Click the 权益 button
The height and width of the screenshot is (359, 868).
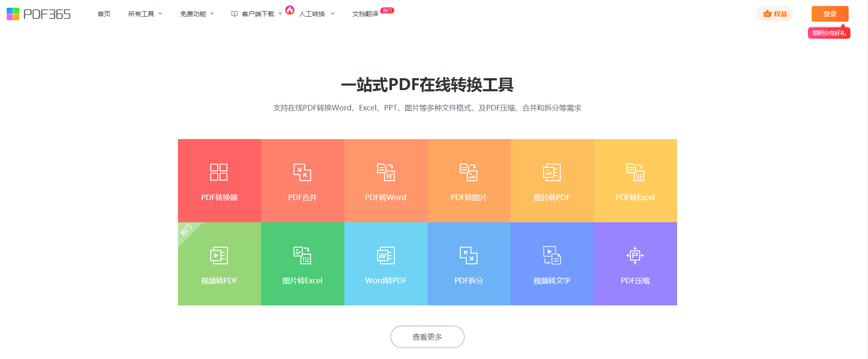click(x=775, y=14)
